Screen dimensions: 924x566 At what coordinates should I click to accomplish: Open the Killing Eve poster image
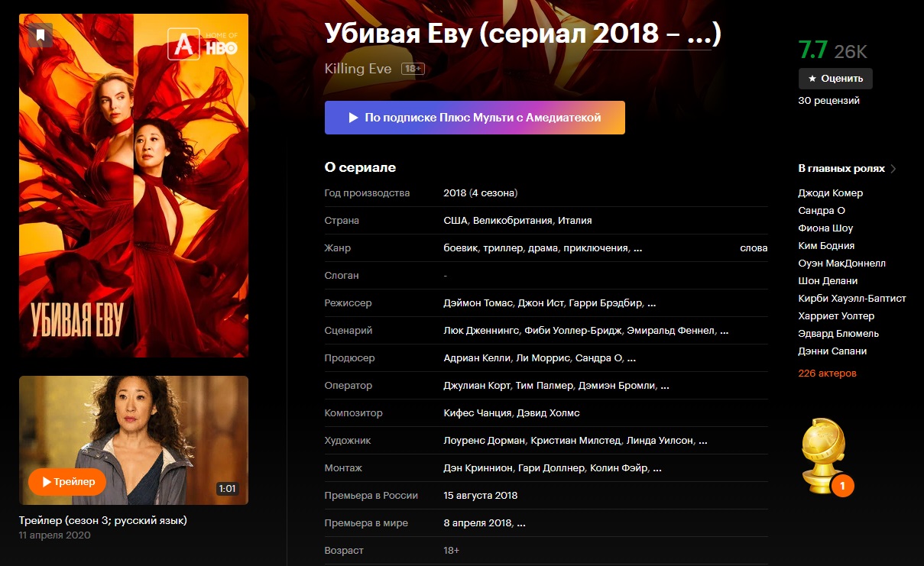[x=134, y=186]
